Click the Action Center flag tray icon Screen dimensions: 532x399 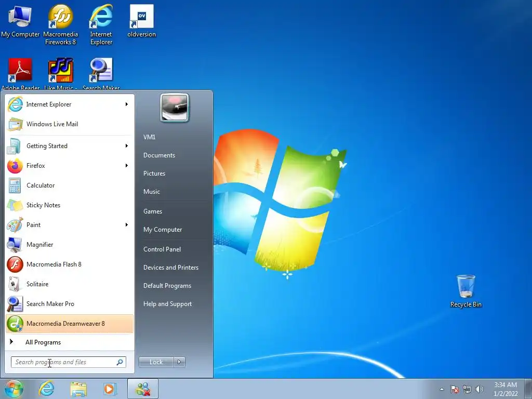coord(455,389)
